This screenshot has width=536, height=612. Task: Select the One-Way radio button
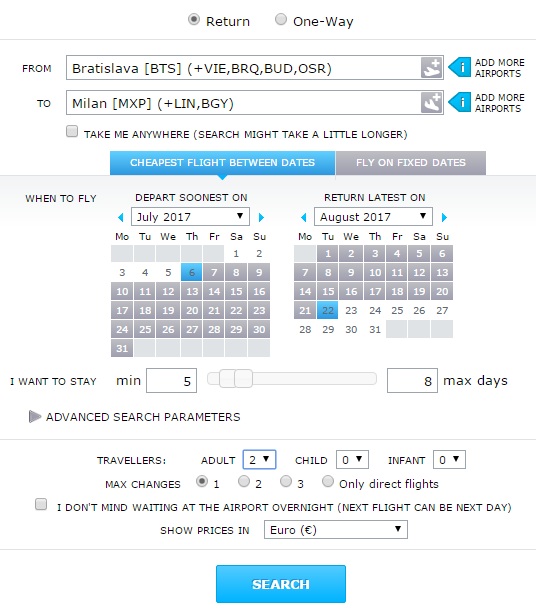(281, 20)
